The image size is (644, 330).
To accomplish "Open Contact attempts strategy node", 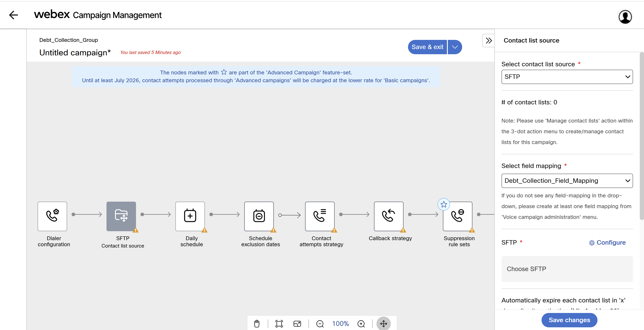I will (319, 216).
